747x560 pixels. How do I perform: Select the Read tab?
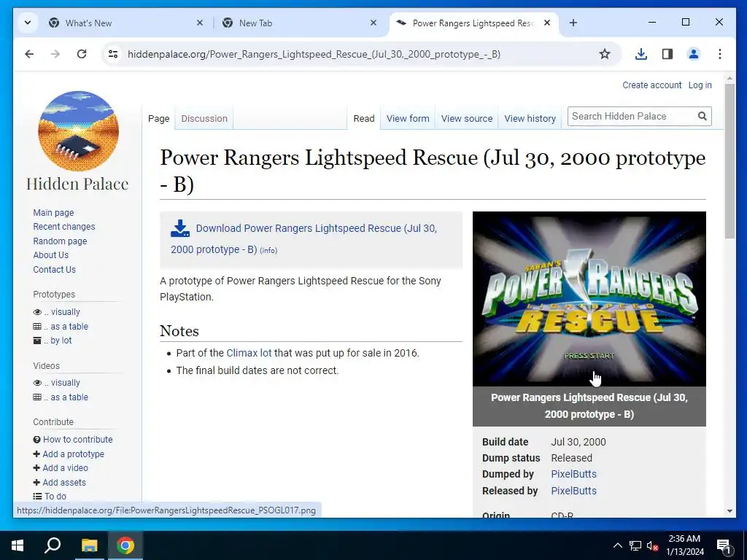click(x=364, y=119)
